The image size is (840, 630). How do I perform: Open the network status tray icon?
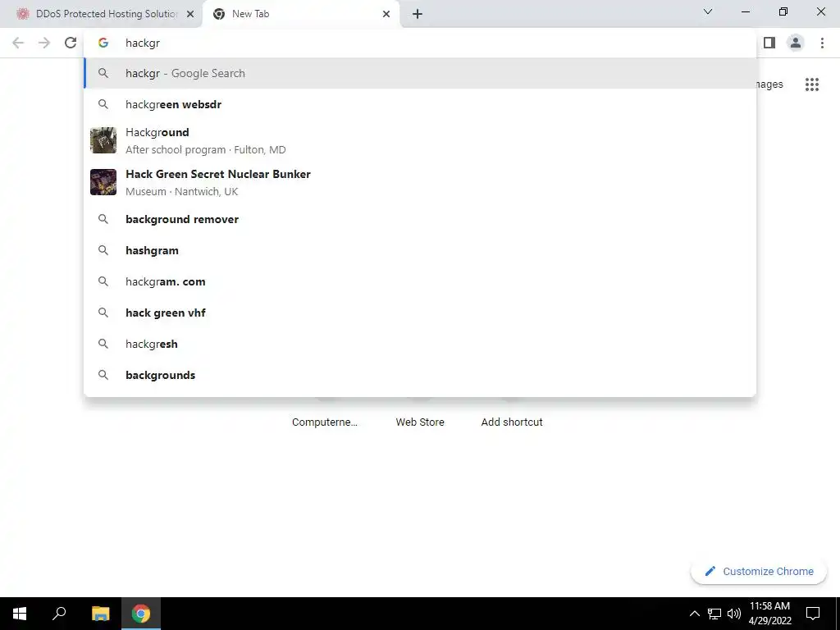(x=714, y=614)
